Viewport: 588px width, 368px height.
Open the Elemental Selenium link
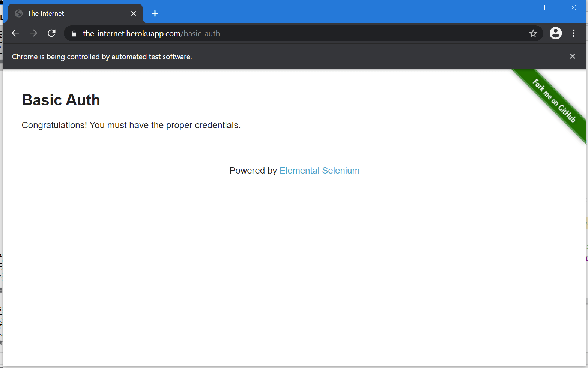point(319,171)
